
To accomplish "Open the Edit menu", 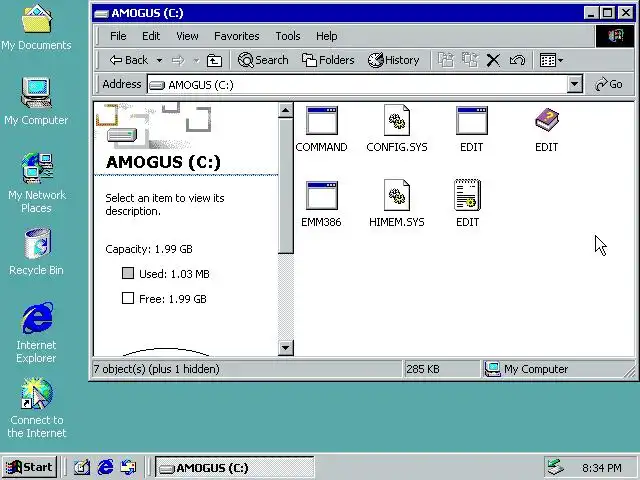I will pyautogui.click(x=151, y=36).
